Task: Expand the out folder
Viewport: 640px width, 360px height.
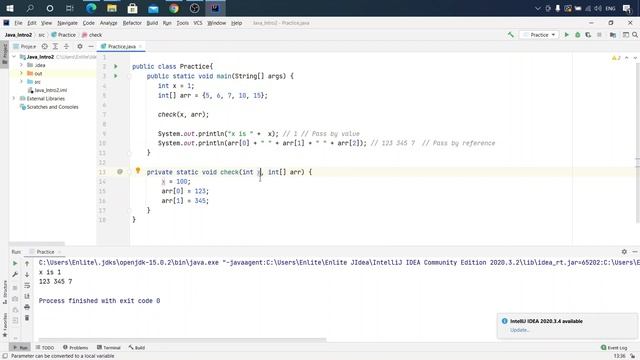Action: (22, 73)
